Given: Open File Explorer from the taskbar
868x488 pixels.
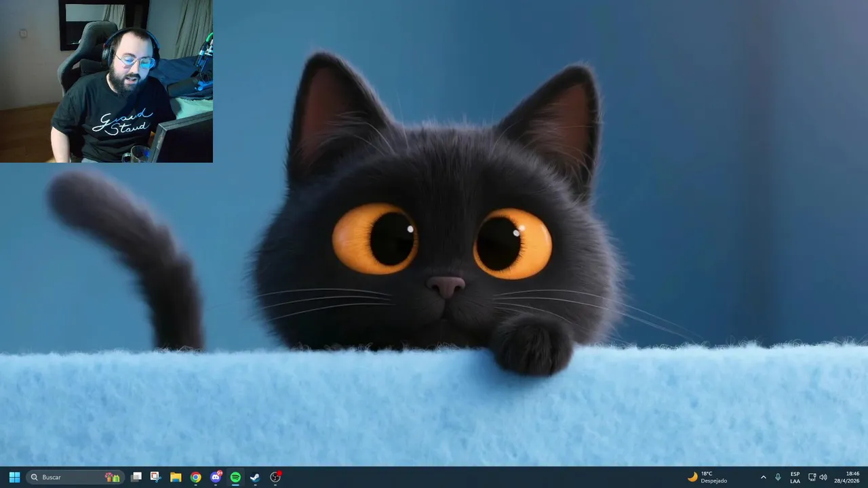Looking at the screenshot, I should (176, 477).
